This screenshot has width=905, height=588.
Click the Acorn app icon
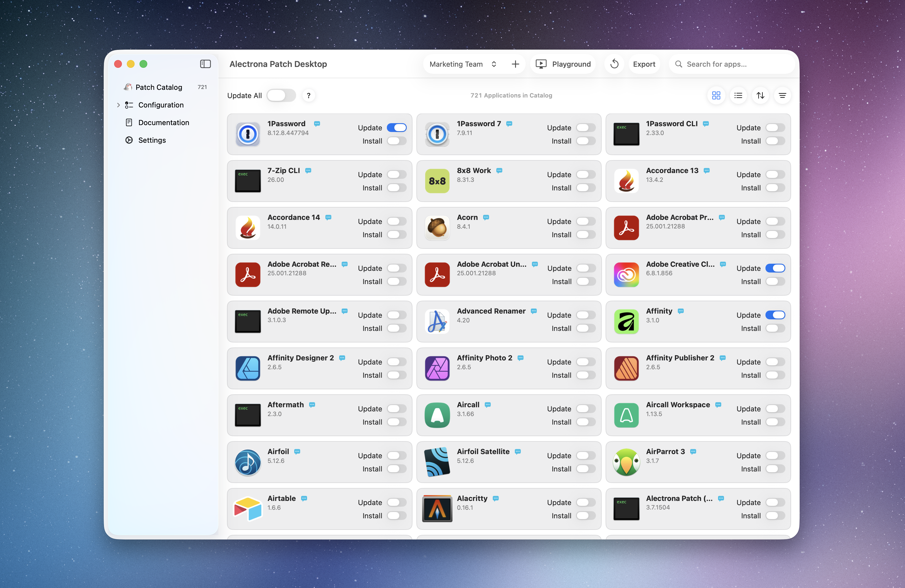point(437,228)
